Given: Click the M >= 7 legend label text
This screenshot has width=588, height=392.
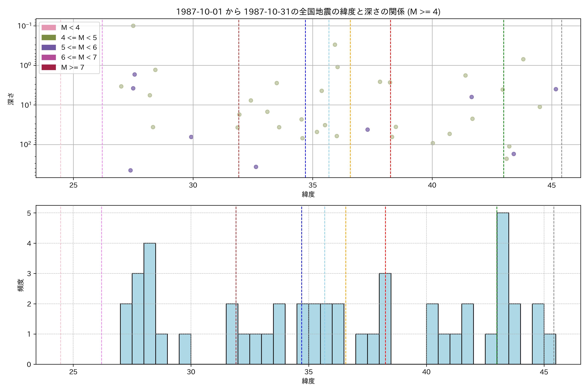Looking at the screenshot, I should pyautogui.click(x=73, y=67).
